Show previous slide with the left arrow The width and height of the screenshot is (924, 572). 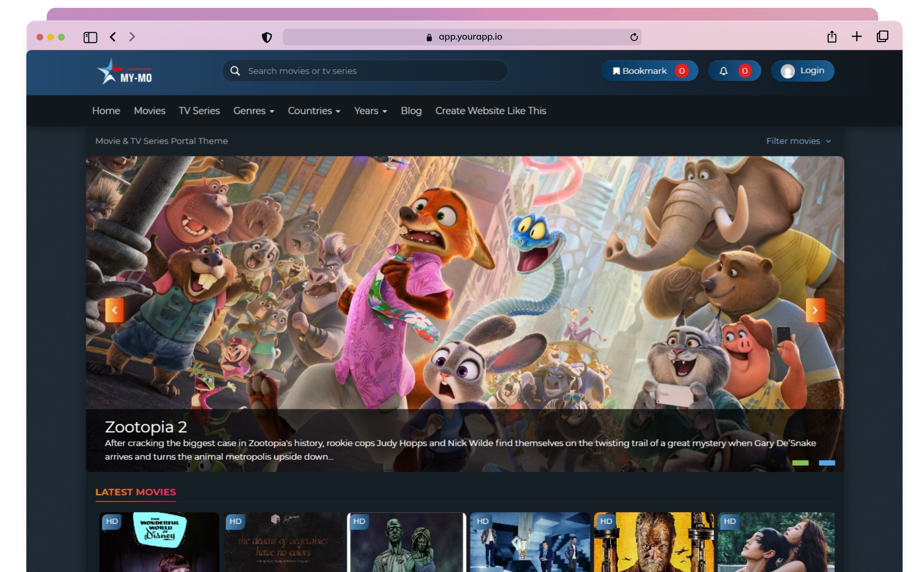pos(114,310)
